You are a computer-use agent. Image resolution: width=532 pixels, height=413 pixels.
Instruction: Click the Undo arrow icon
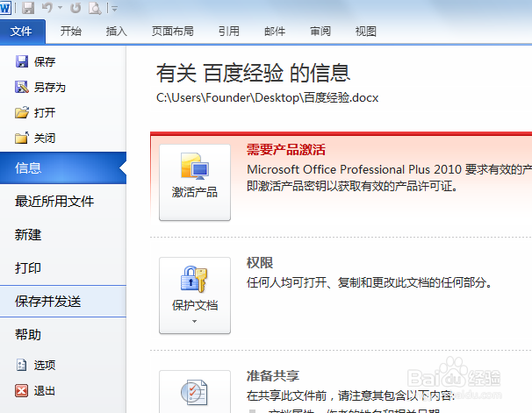pyautogui.click(x=47, y=8)
